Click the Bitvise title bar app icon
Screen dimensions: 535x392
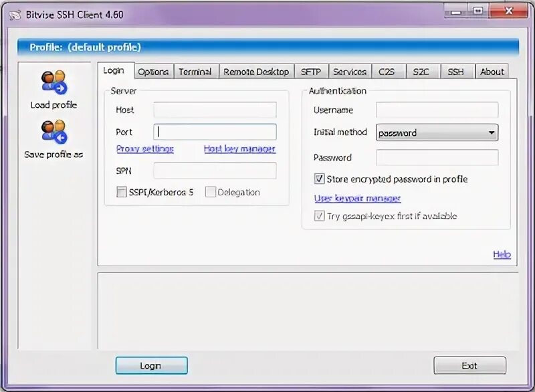coord(15,15)
